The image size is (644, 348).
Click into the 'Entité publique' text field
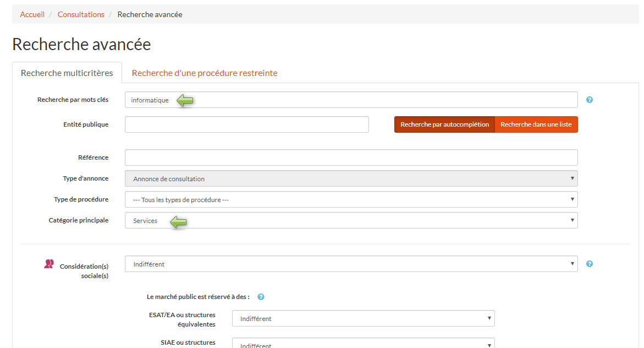[x=246, y=124]
